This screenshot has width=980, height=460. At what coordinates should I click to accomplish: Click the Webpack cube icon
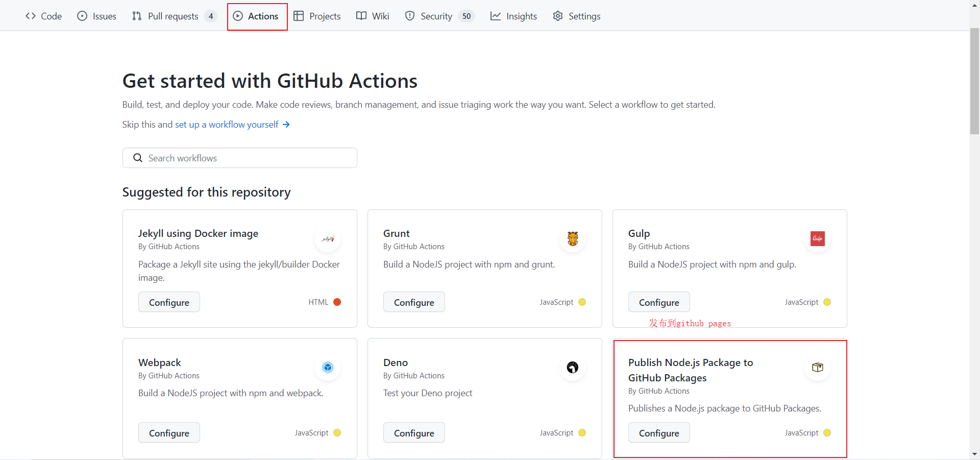328,367
